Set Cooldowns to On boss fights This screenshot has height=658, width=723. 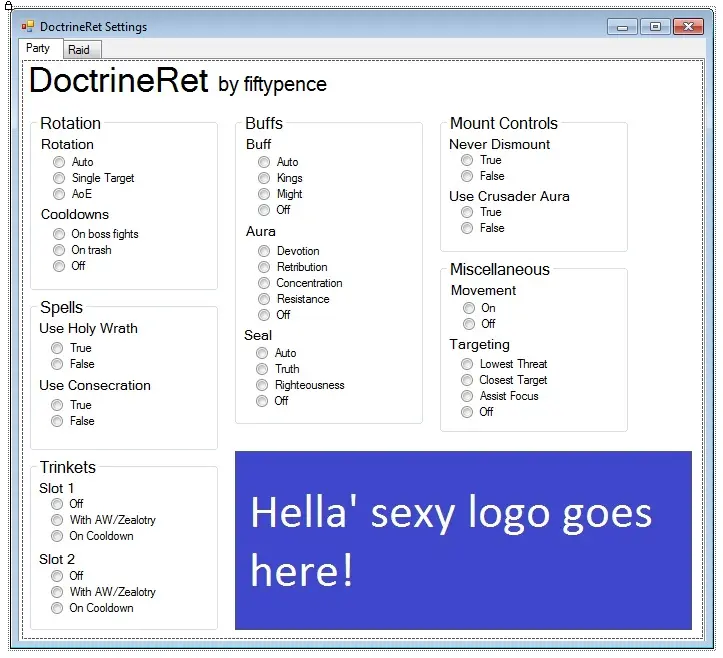[x=60, y=234]
